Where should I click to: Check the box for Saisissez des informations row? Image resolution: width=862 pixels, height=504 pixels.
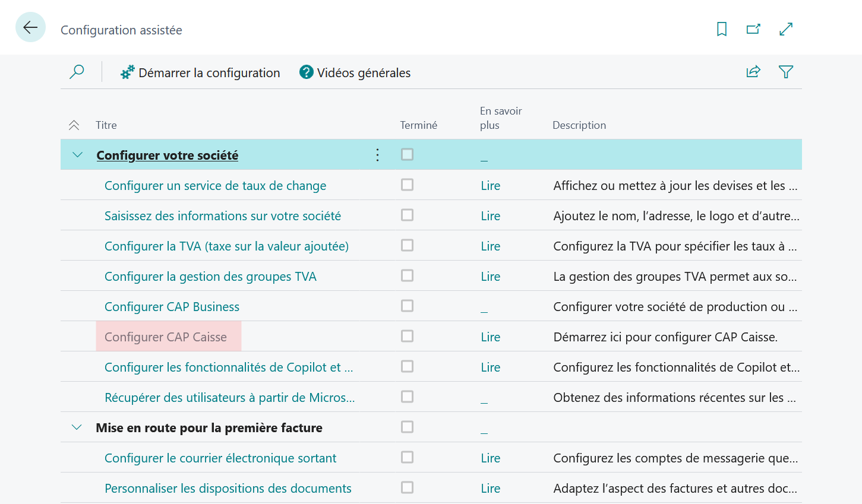pyautogui.click(x=407, y=215)
